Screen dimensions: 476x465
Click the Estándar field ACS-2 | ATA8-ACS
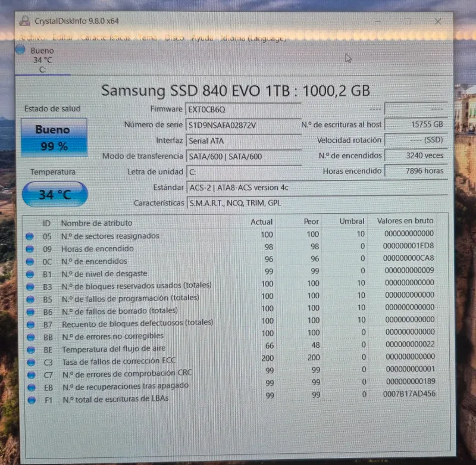(317, 188)
